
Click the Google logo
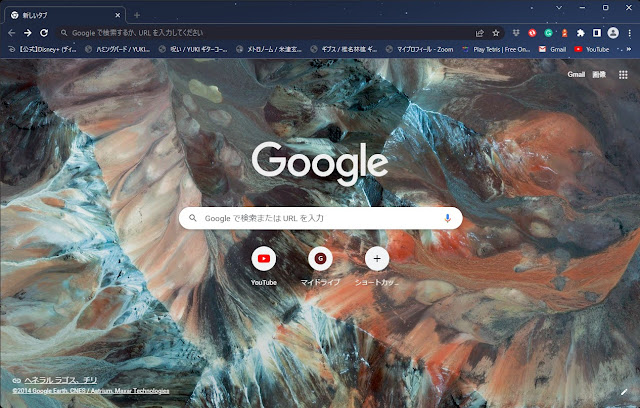(320, 163)
